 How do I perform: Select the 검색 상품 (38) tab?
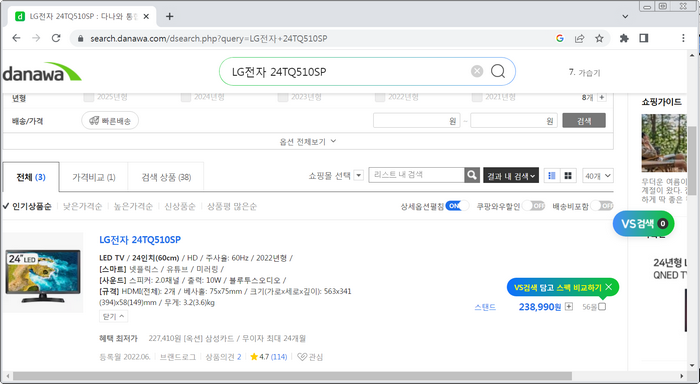pos(166,177)
